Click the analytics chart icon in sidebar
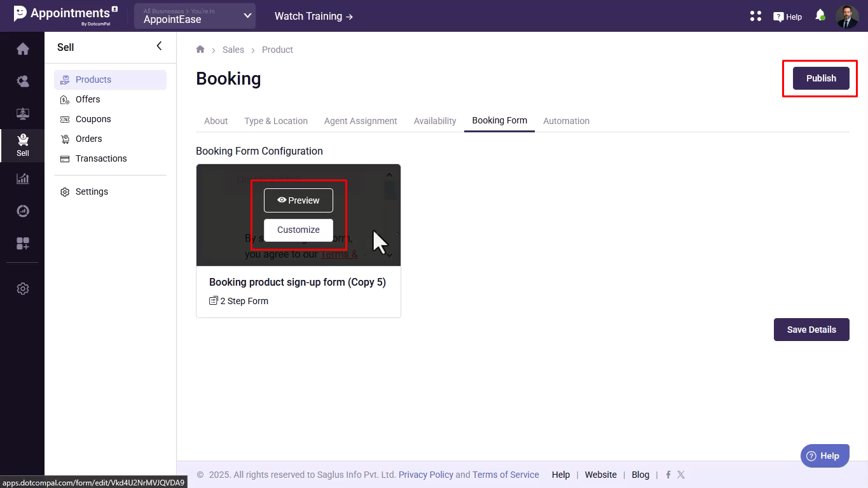 click(x=23, y=179)
